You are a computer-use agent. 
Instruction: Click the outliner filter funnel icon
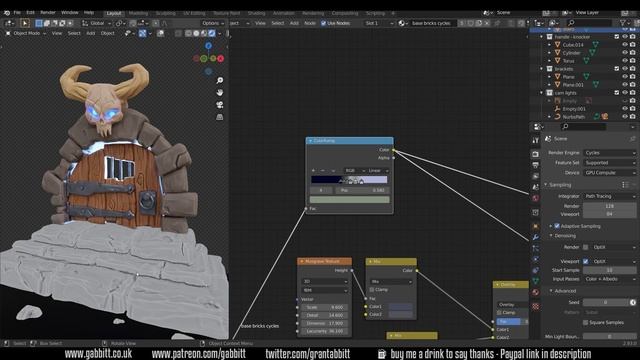coord(623,23)
